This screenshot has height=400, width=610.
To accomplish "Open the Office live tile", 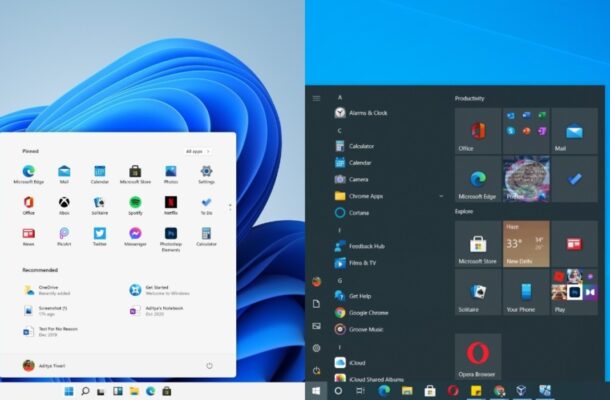I will (x=478, y=131).
